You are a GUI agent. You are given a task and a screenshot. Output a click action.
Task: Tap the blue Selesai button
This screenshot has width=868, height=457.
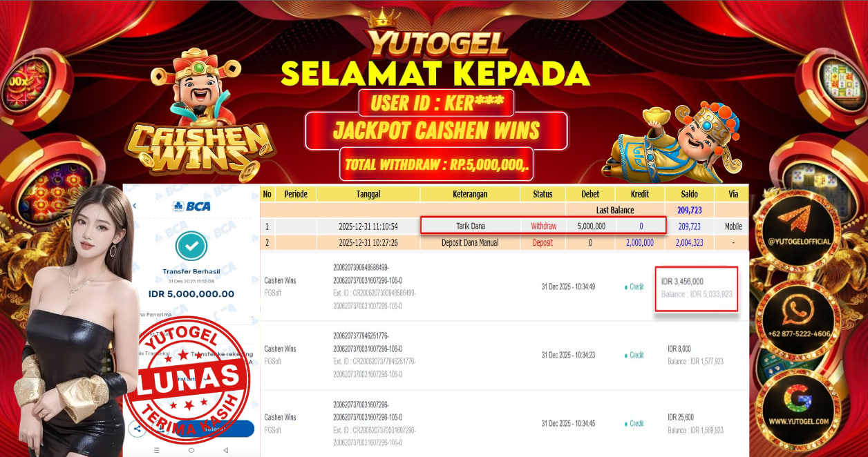(214, 429)
